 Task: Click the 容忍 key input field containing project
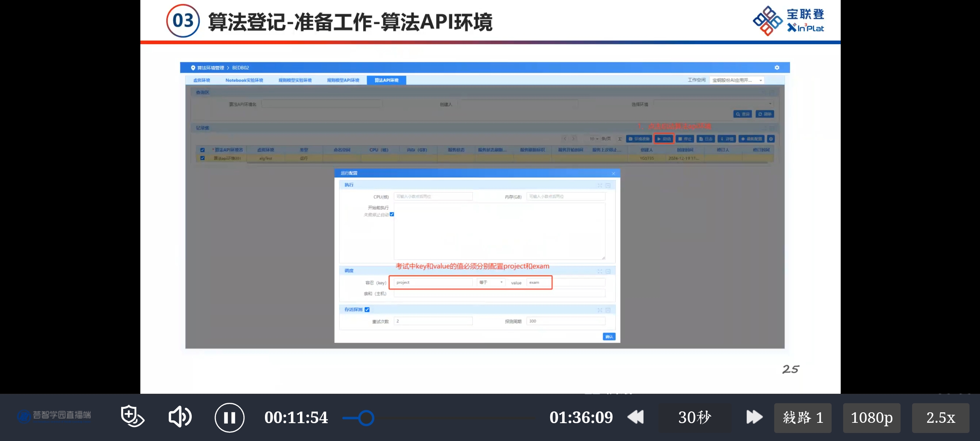433,282
